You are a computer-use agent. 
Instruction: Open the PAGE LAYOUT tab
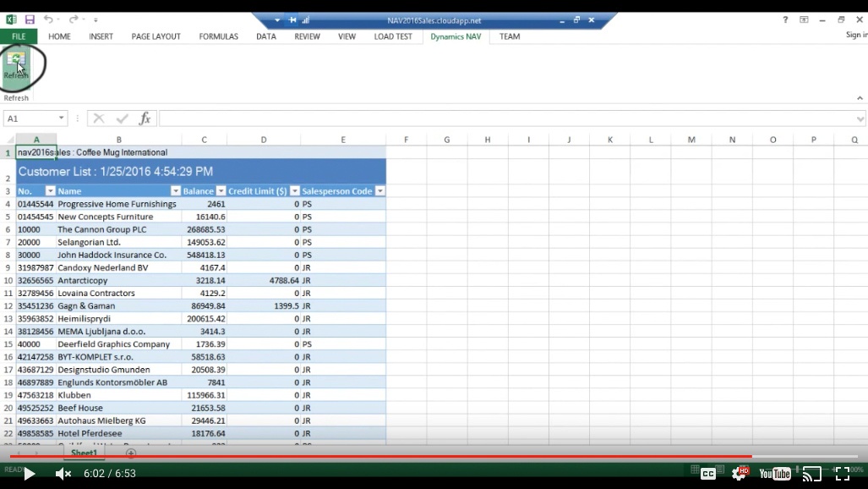[156, 36]
